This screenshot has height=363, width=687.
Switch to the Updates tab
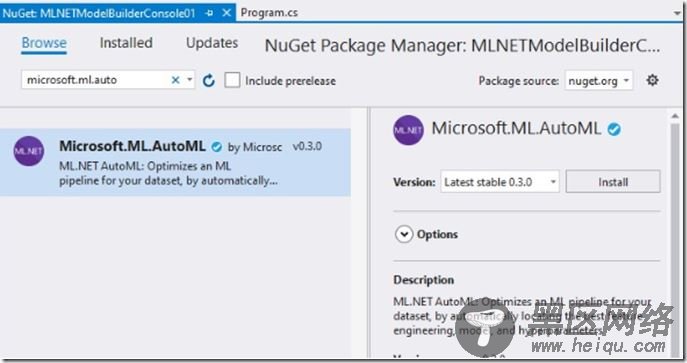tap(212, 43)
